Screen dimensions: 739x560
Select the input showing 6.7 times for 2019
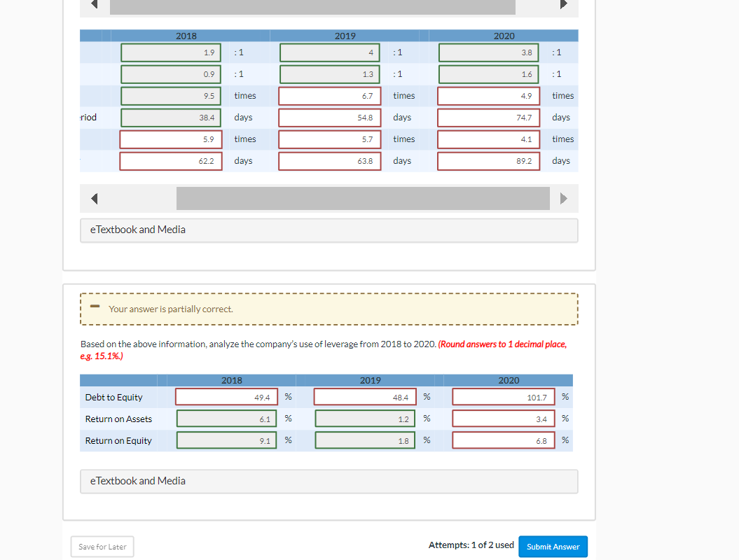click(329, 95)
